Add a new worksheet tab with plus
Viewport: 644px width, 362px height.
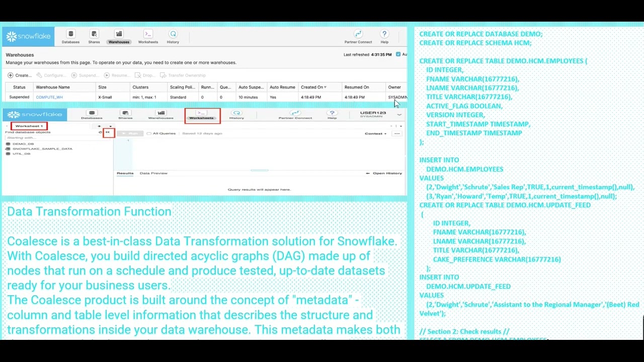click(99, 126)
